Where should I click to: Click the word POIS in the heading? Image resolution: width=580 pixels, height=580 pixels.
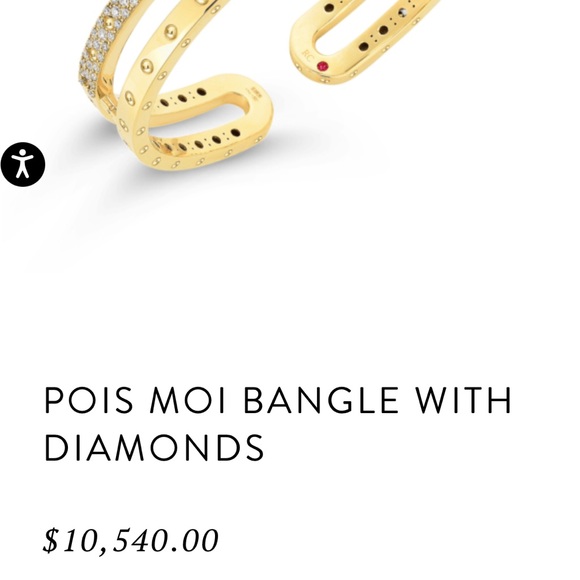coord(89,400)
